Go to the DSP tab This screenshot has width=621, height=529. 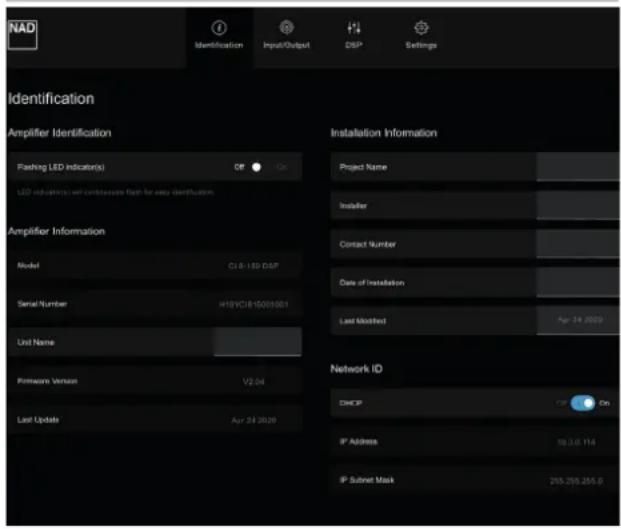coord(354,38)
